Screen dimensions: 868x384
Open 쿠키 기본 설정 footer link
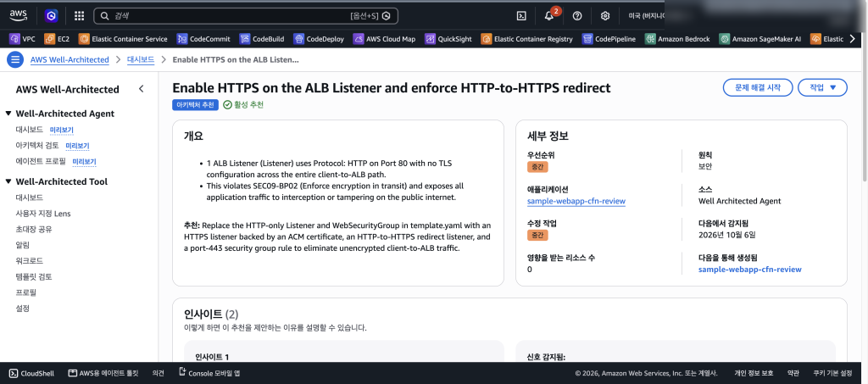click(832, 374)
